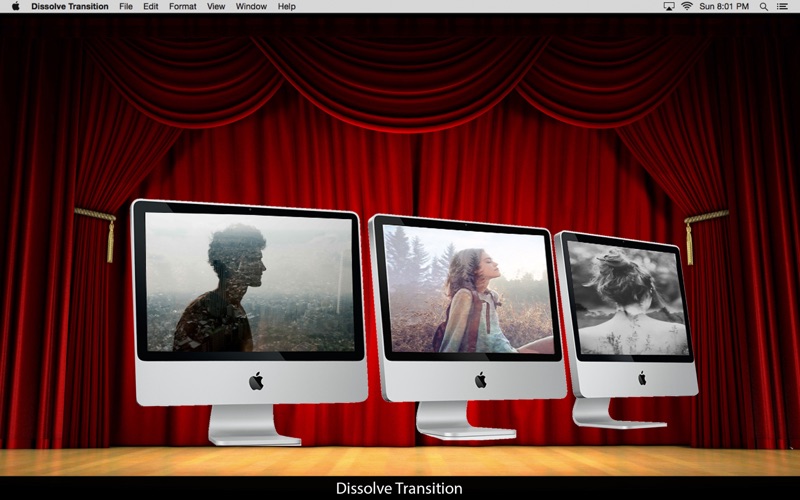Show the clock reading Sun 8:01 PM
Image resolution: width=800 pixels, height=500 pixels.
[724, 6]
